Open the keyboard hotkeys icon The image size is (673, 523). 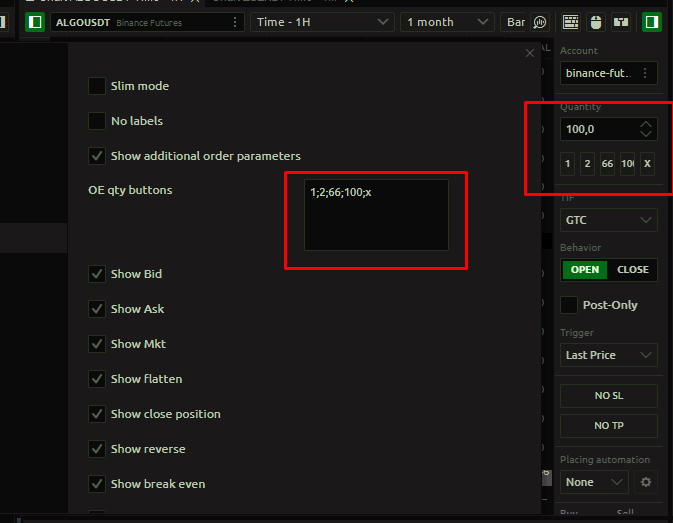(x=571, y=22)
